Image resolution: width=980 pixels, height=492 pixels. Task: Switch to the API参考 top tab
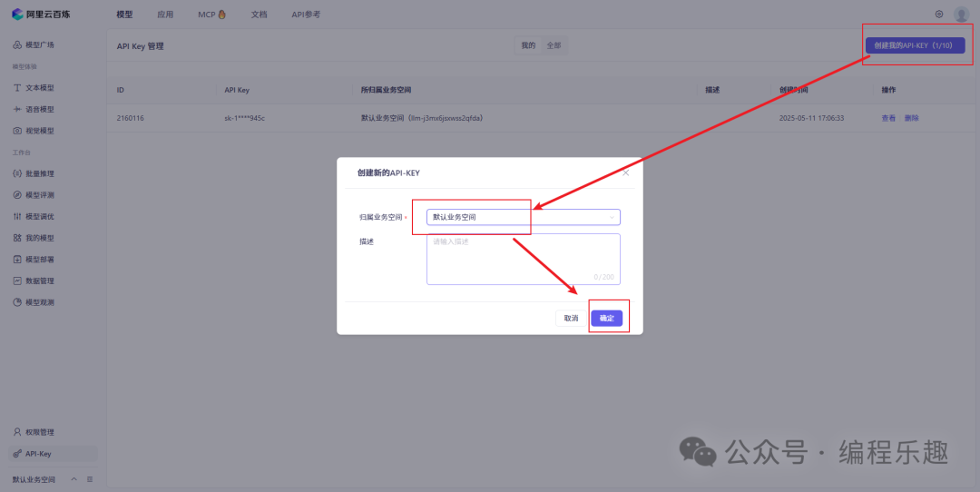[306, 15]
